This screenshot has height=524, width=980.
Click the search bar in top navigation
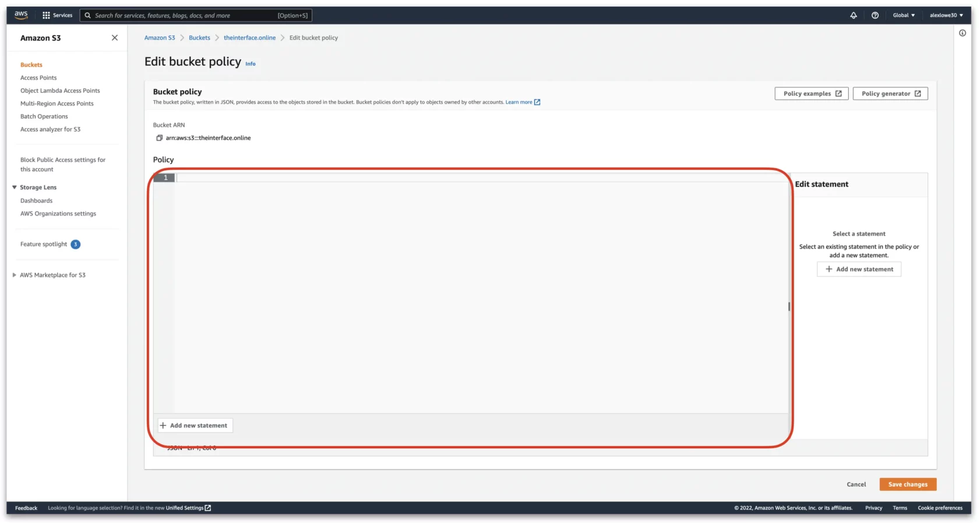click(196, 15)
